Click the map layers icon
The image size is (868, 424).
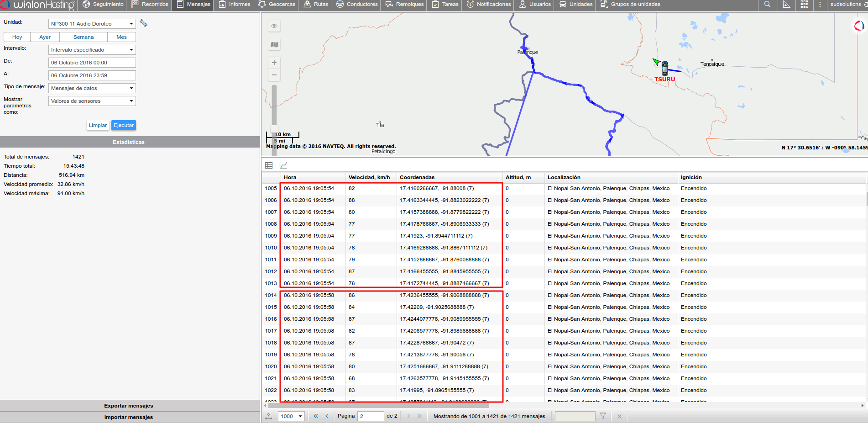coord(274,45)
